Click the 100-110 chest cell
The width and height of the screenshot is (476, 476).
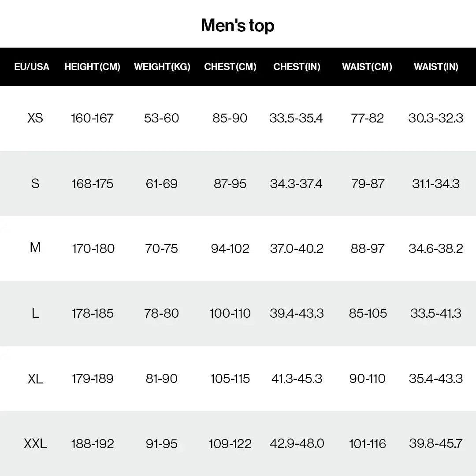[230, 313]
